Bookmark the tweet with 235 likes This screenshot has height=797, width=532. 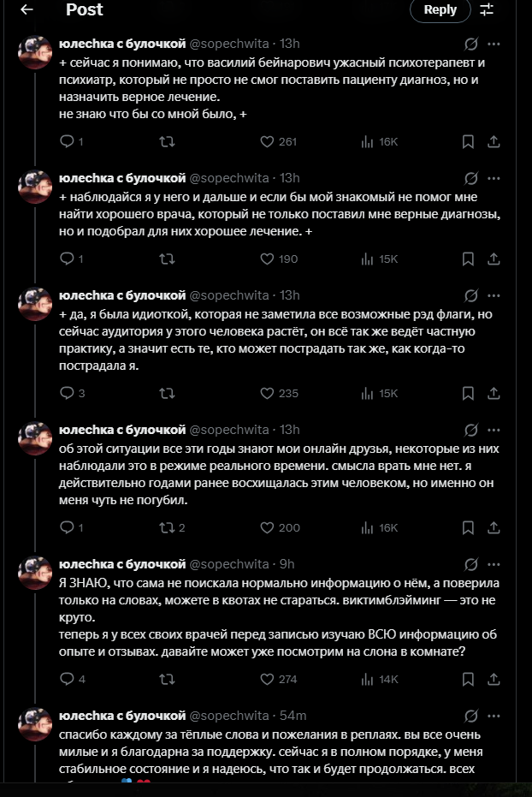point(468,393)
